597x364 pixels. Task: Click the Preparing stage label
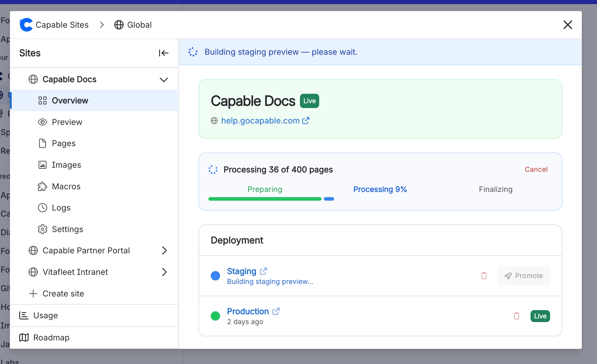click(x=265, y=189)
